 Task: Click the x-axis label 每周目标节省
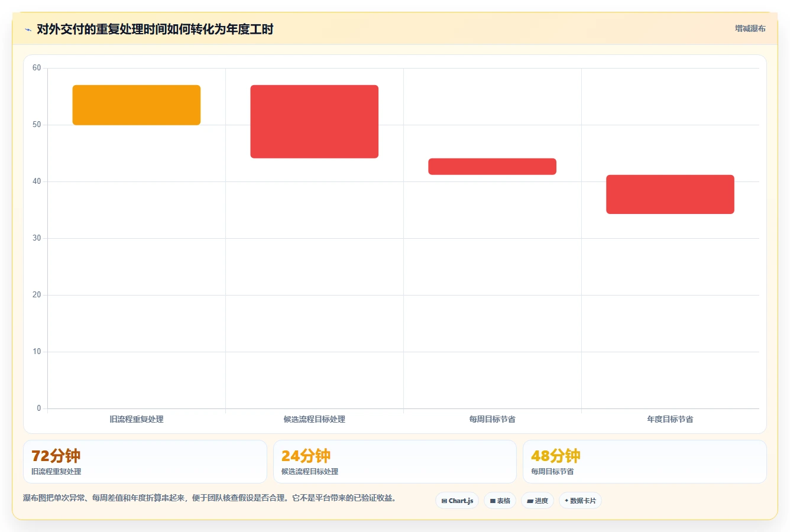click(493, 419)
